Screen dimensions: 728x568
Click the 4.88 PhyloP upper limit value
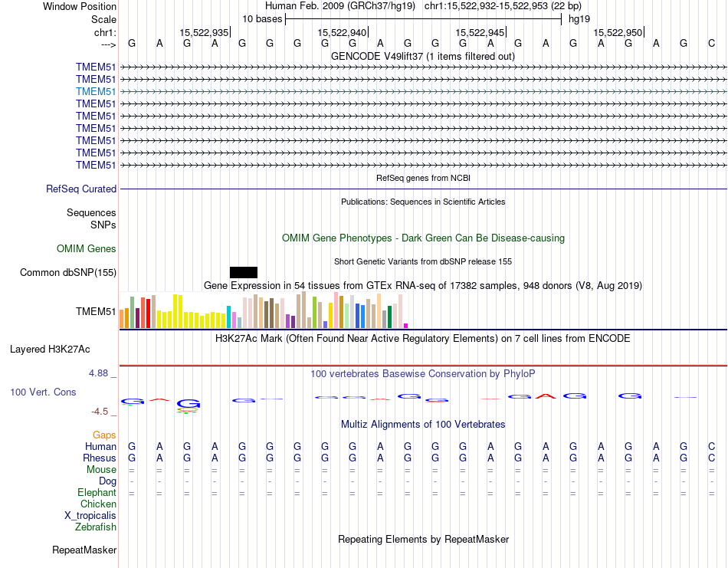click(x=98, y=373)
